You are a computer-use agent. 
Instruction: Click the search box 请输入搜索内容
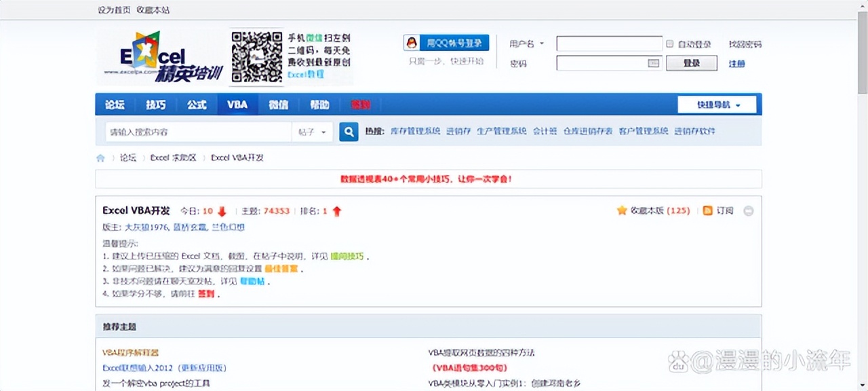point(198,132)
